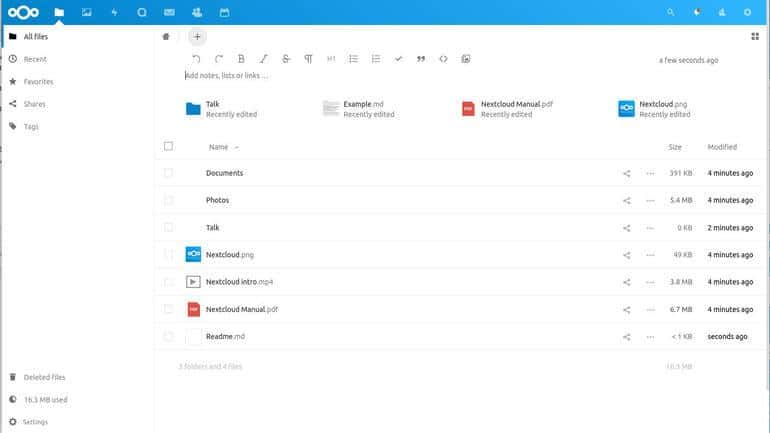
Task: Open the Talk app icon
Action: tap(142, 12)
